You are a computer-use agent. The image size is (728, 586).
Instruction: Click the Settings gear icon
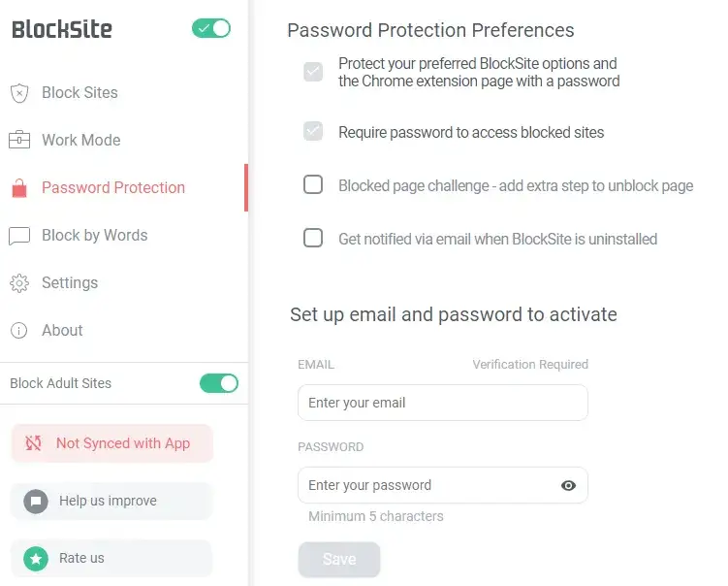click(18, 283)
